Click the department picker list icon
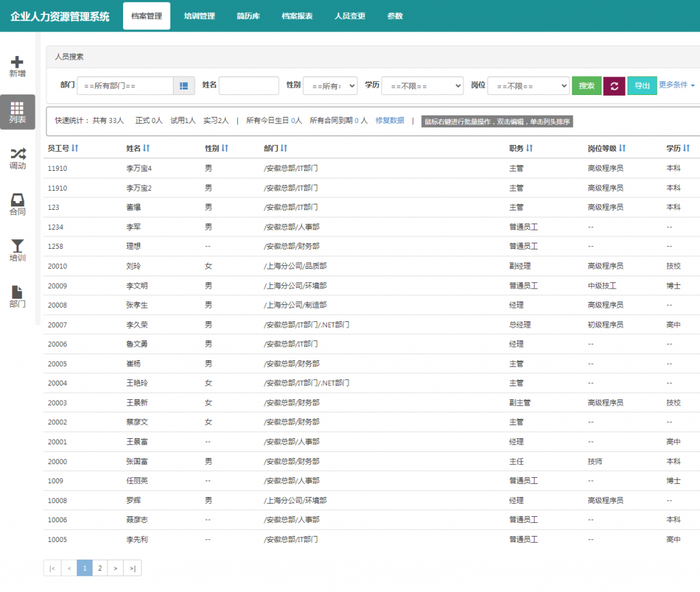Image resolution: width=700 pixels, height=592 pixels. 183,85
